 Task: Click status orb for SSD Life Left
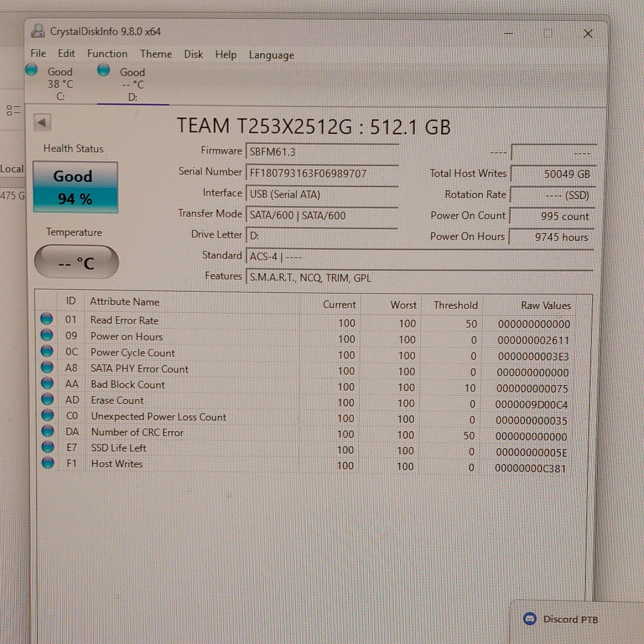tap(48, 447)
